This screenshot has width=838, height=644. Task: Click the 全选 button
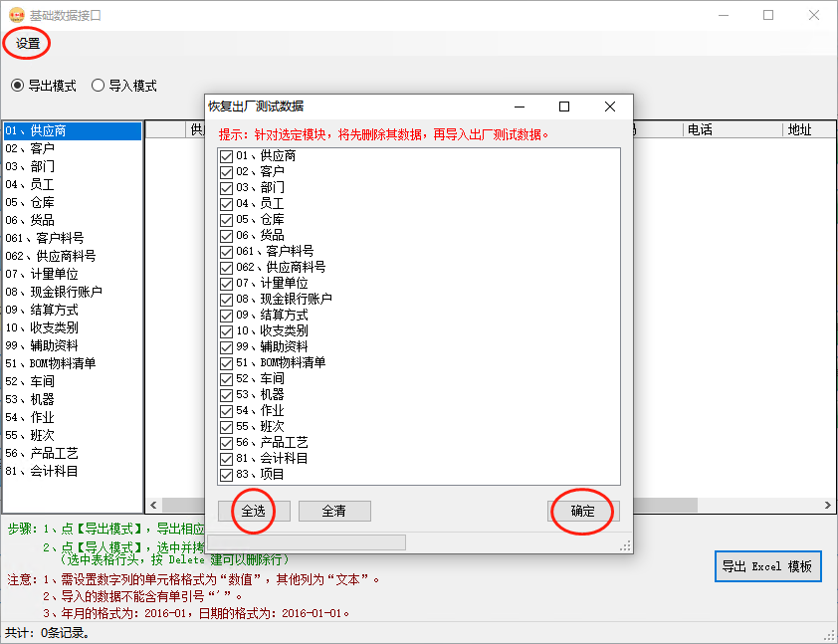254,511
